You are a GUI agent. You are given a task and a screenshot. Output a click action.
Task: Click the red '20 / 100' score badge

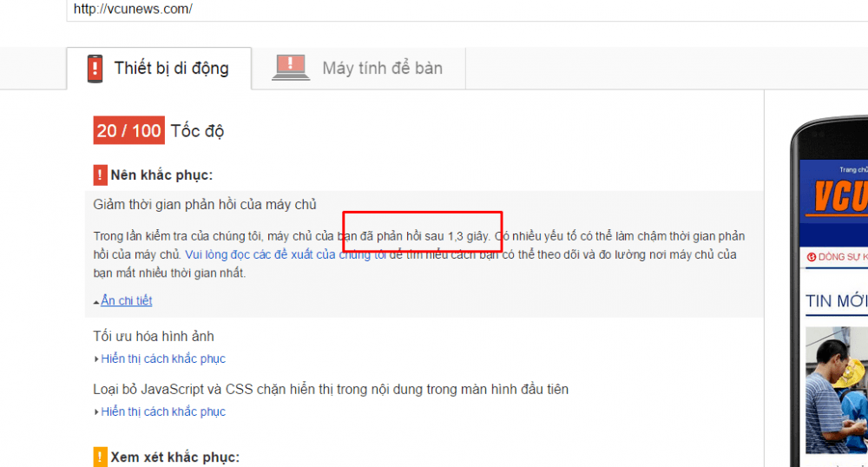[x=128, y=131]
